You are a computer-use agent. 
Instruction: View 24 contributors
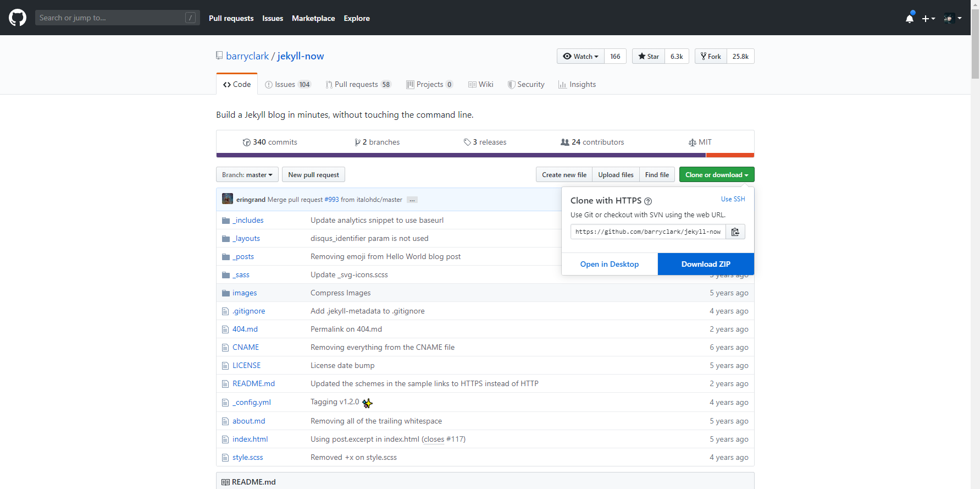[x=593, y=142]
